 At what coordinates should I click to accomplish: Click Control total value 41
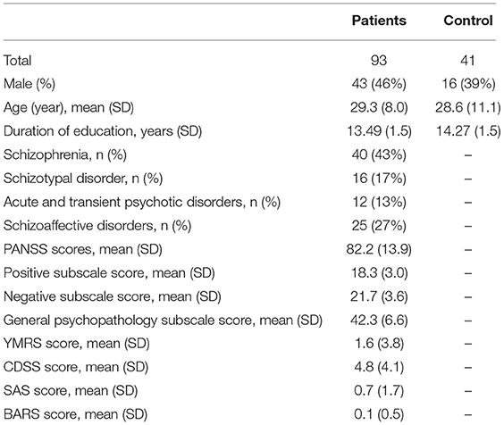point(467,61)
